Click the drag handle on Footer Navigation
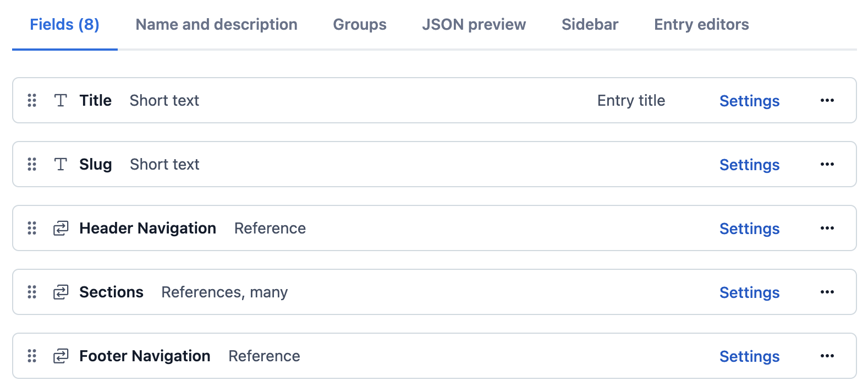Viewport: 868px width, 391px height. (x=31, y=356)
